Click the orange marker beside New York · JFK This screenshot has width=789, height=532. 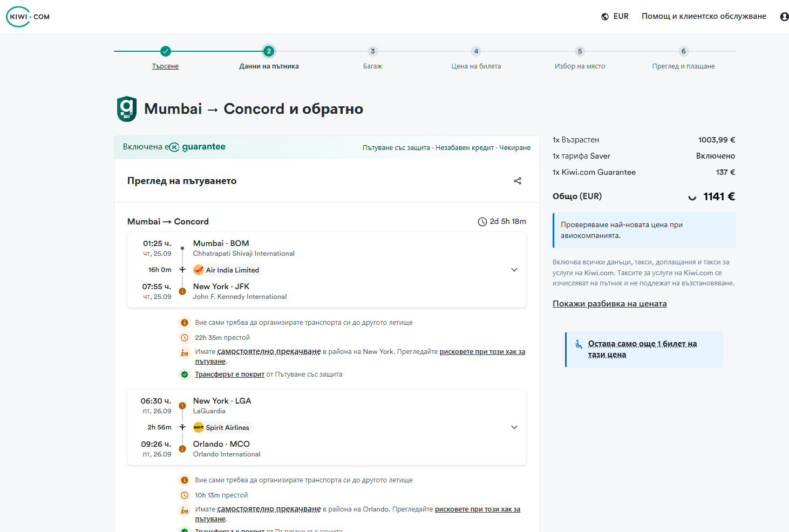click(182, 291)
